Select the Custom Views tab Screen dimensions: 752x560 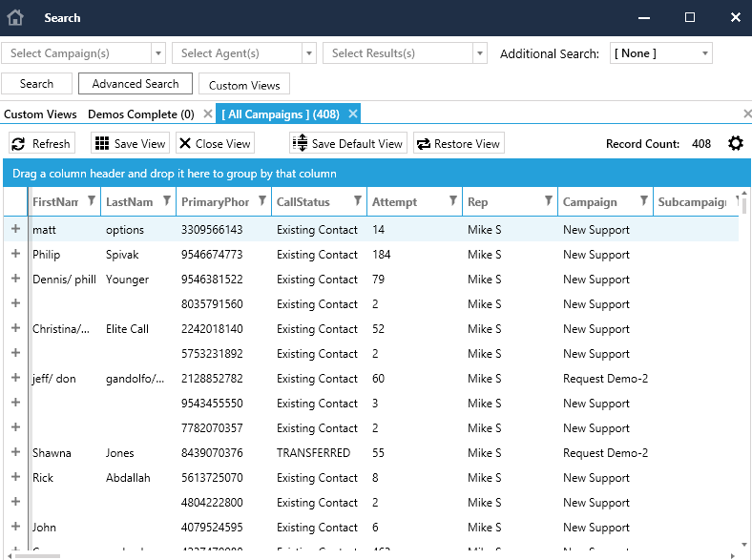click(40, 114)
